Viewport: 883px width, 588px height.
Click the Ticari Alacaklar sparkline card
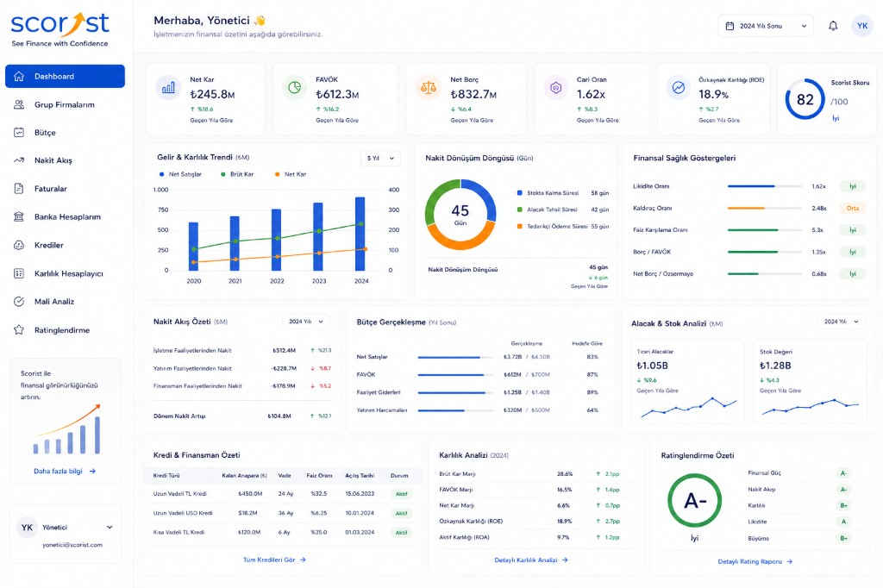coord(687,381)
